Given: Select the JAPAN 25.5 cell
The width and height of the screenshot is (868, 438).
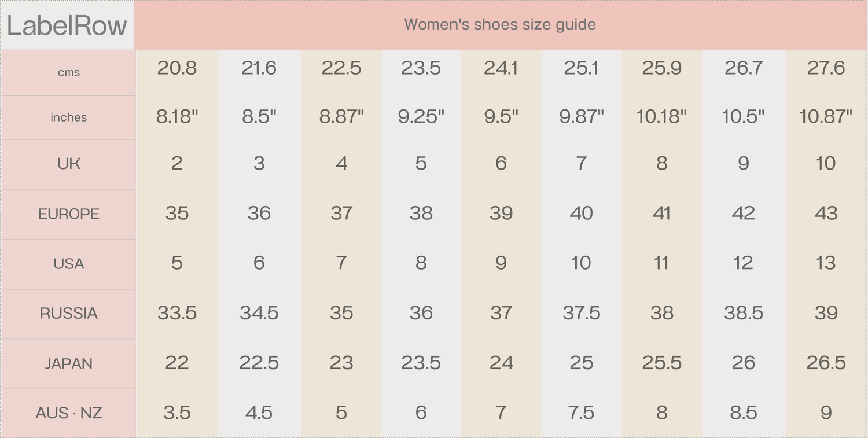Looking at the screenshot, I should click(x=661, y=363).
